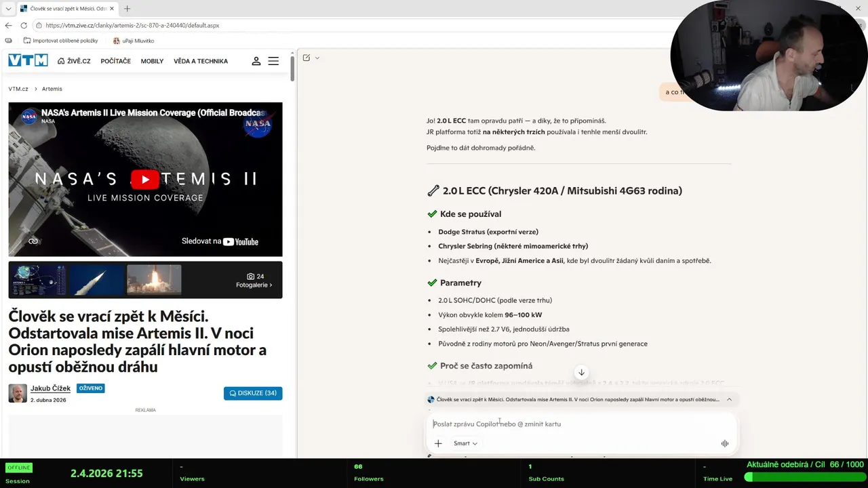Click the Copilot message input field
Image resolution: width=868 pixels, height=488 pixels.
pos(581,424)
